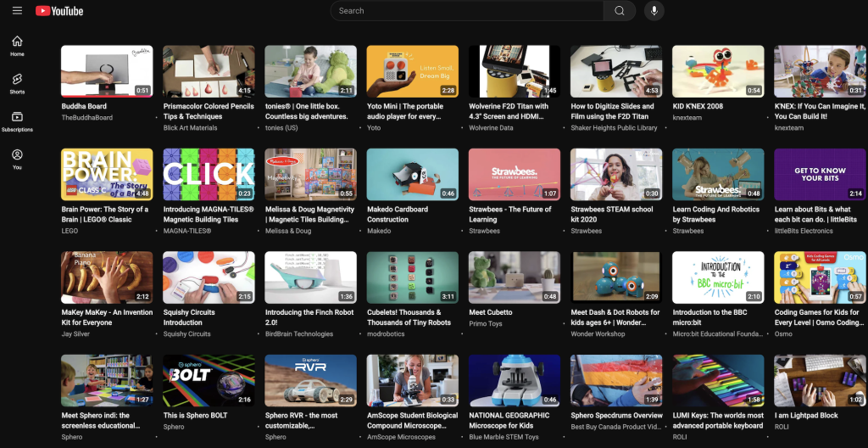Open the MaKey MaKey banana piano thumbnail
Screen dimensions: 868x448
click(107, 277)
